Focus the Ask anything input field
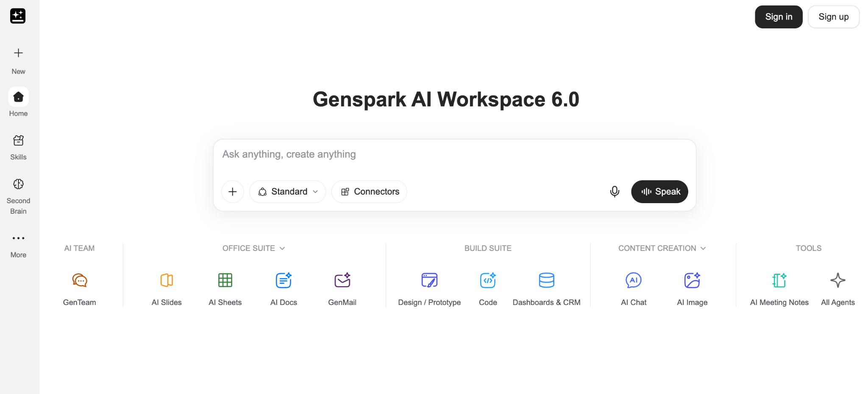The width and height of the screenshot is (868, 394). pyautogui.click(x=454, y=154)
